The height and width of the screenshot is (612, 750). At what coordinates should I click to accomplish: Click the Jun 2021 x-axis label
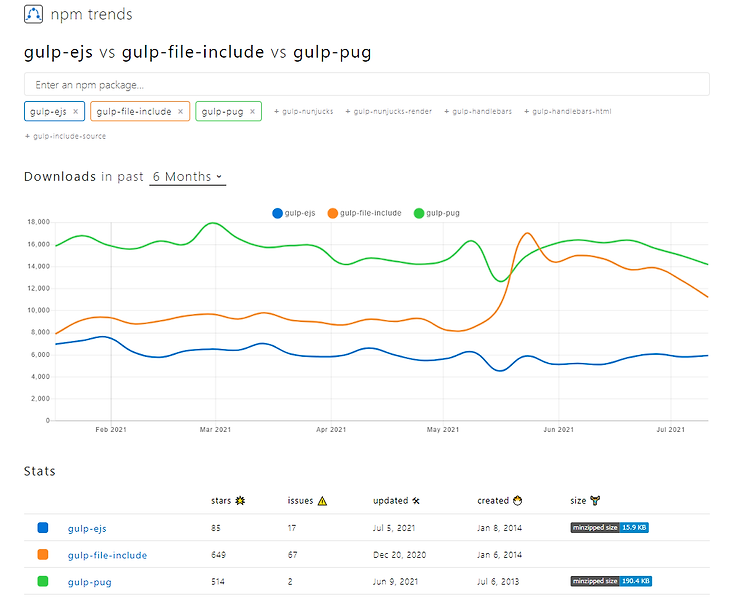click(x=558, y=430)
